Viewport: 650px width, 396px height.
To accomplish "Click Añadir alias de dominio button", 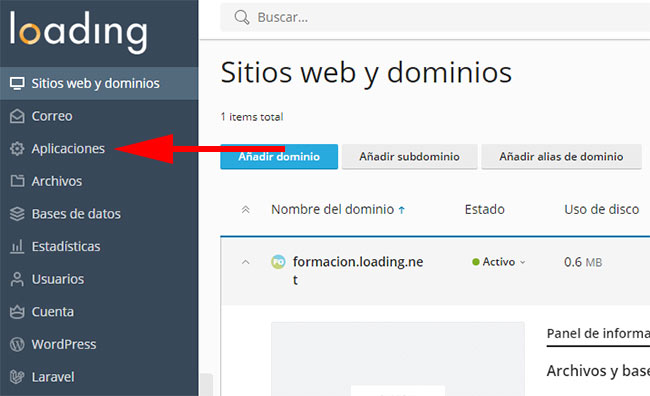I will (x=561, y=157).
